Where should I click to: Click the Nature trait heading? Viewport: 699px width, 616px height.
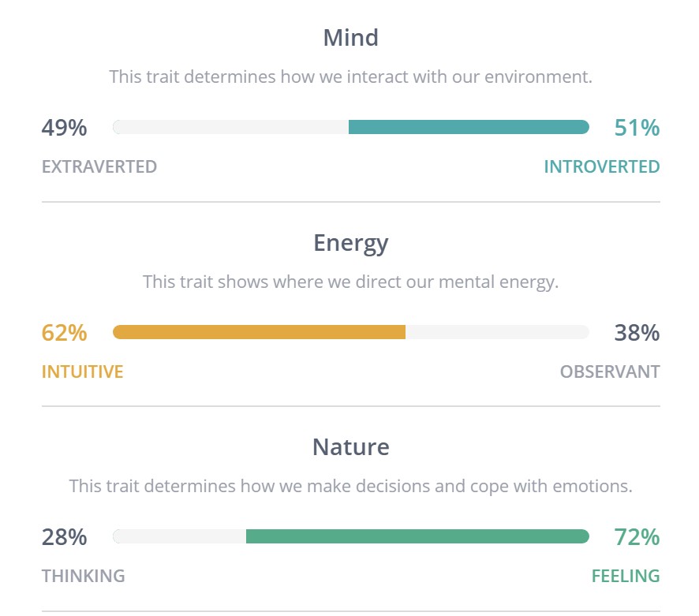pos(350,447)
